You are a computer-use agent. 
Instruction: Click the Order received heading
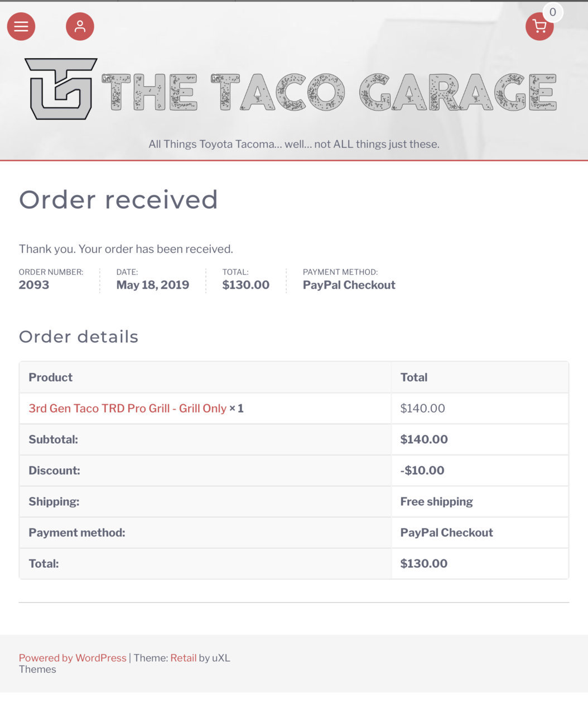click(118, 200)
